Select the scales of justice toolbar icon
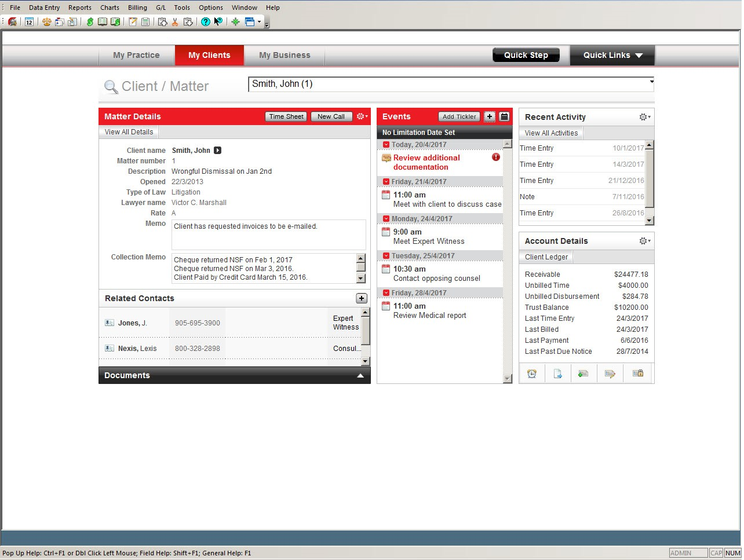This screenshot has height=560, width=744. click(46, 22)
